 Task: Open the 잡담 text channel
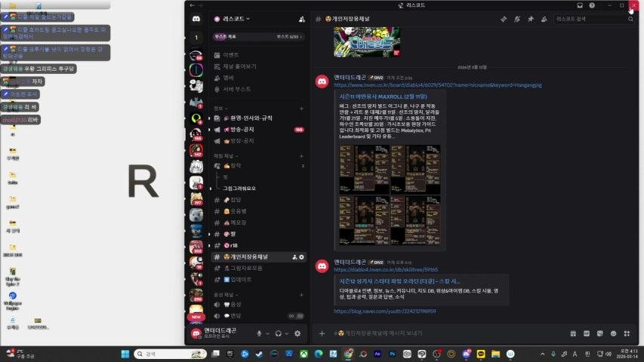coord(259,200)
